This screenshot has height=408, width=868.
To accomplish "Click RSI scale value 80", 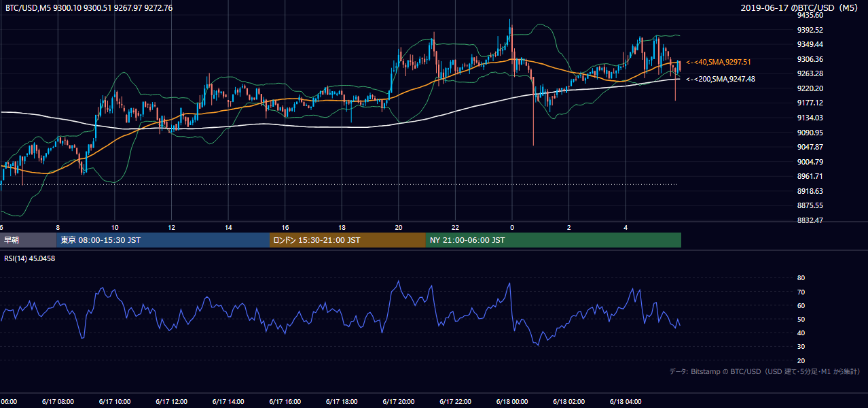I will (x=801, y=278).
